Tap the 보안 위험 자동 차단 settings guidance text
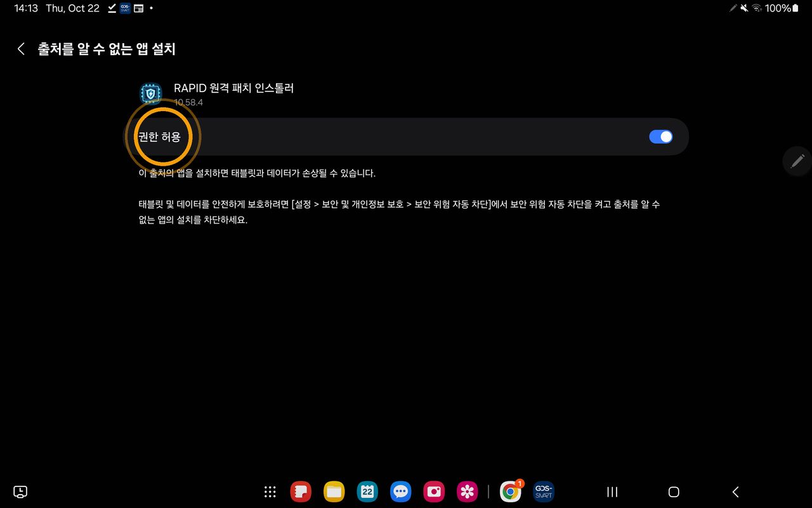 coord(400,213)
